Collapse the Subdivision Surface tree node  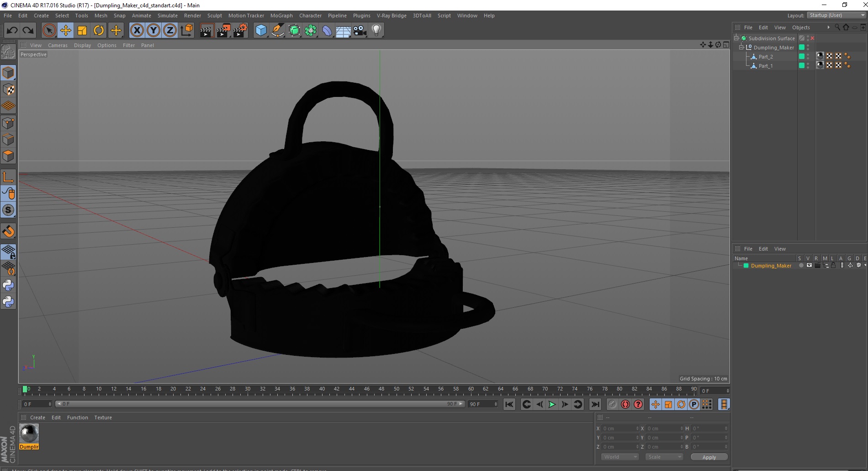tap(736, 38)
